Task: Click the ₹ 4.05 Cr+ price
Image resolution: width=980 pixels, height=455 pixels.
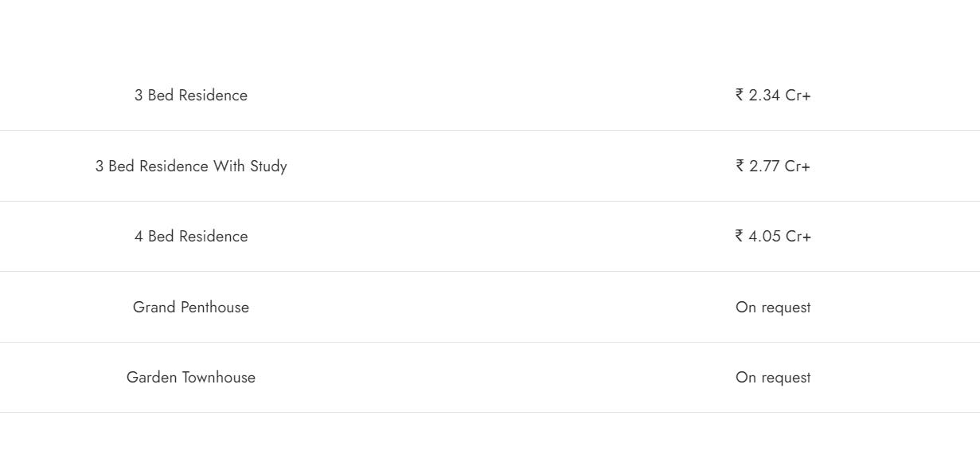Action: point(773,236)
